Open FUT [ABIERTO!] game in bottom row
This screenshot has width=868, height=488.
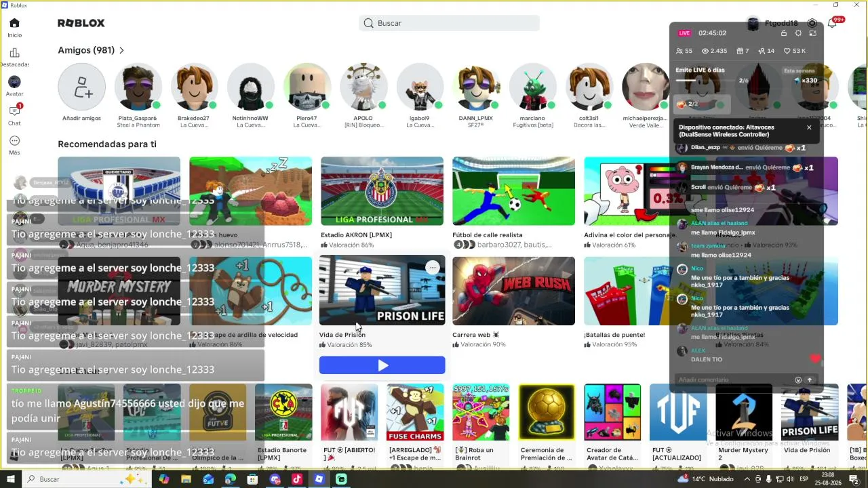[x=349, y=413]
